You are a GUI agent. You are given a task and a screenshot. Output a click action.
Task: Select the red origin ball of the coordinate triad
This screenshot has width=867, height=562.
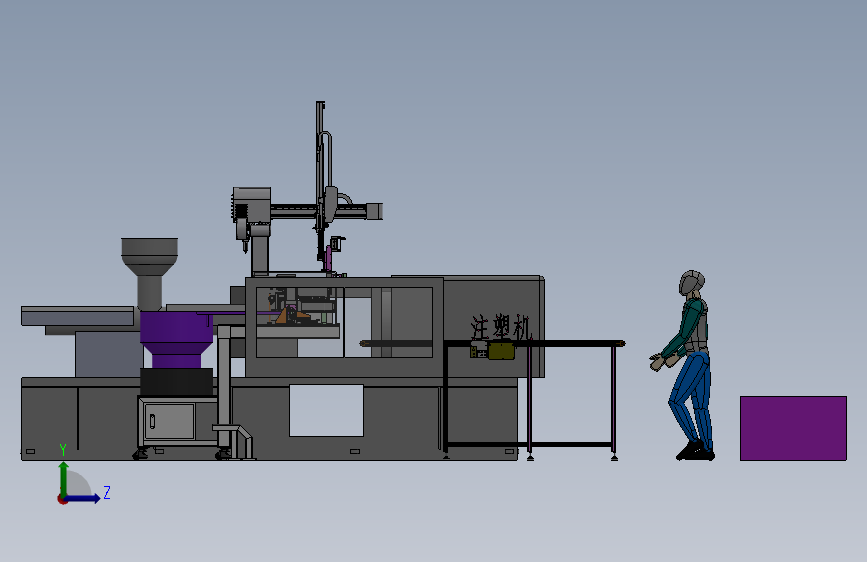[x=62, y=499]
